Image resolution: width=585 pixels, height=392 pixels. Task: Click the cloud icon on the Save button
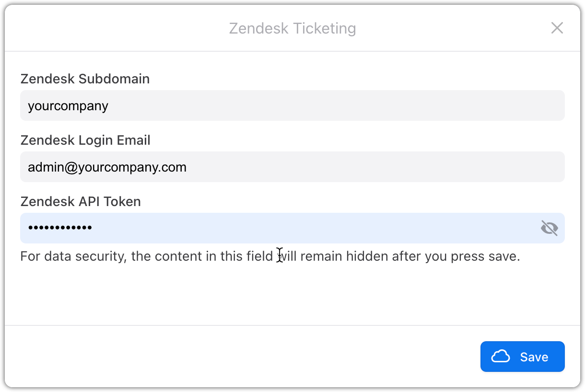(501, 357)
